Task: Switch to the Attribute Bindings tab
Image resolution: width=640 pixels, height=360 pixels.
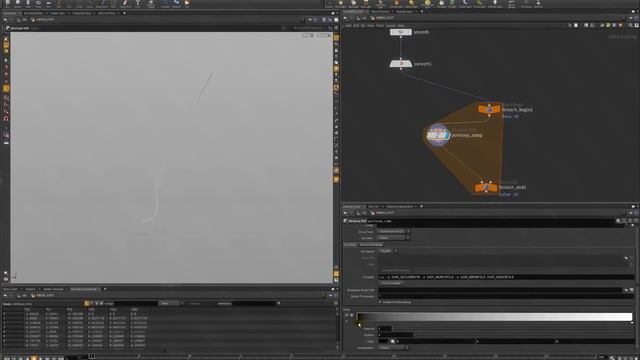Action: [x=371, y=244]
